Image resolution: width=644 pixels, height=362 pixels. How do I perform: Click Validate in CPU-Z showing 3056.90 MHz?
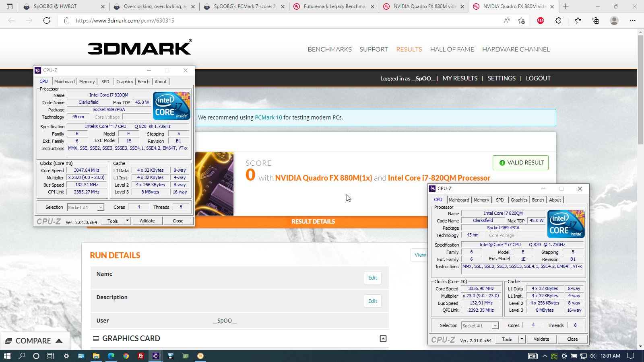point(541,339)
